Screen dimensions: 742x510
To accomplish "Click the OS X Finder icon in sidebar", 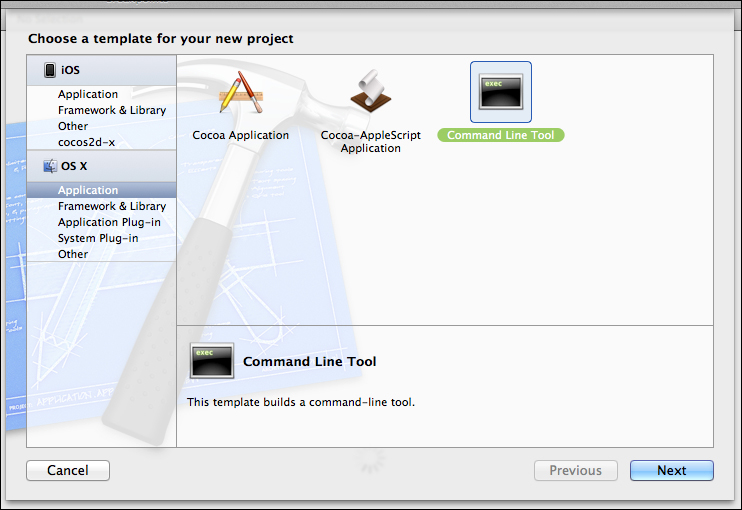I will tap(50, 166).
